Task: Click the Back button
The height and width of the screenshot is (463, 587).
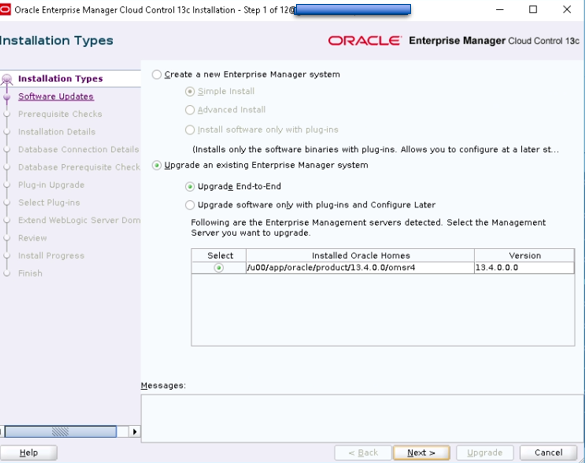Action: pyautogui.click(x=363, y=453)
